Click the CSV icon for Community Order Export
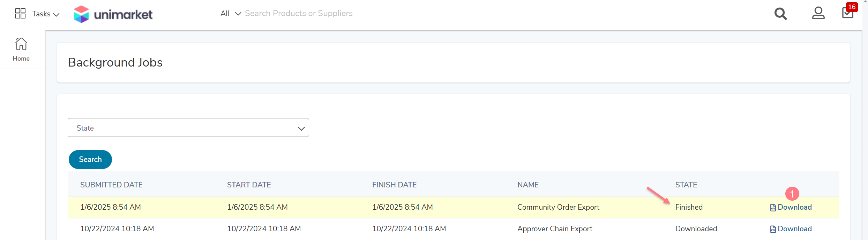The width and height of the screenshot is (868, 240). [x=773, y=208]
